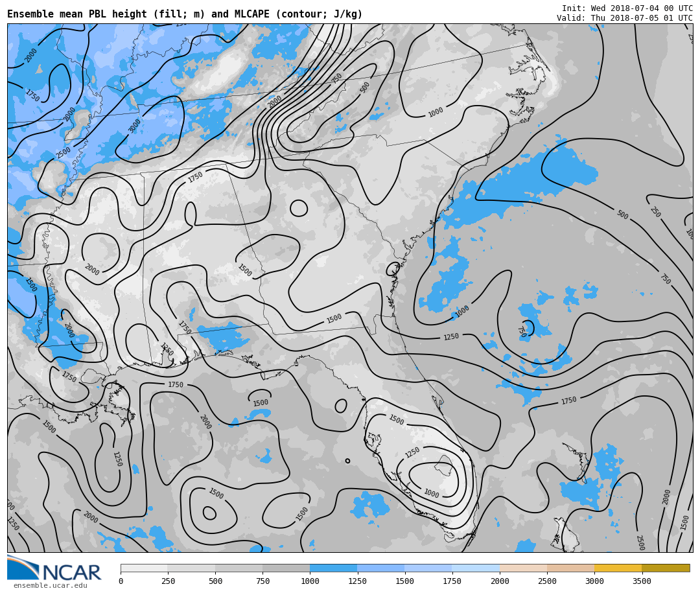Viewport: 700px width, 593px height.
Task: Pick the 500–750 gray colorbar segment
Action: (239, 568)
